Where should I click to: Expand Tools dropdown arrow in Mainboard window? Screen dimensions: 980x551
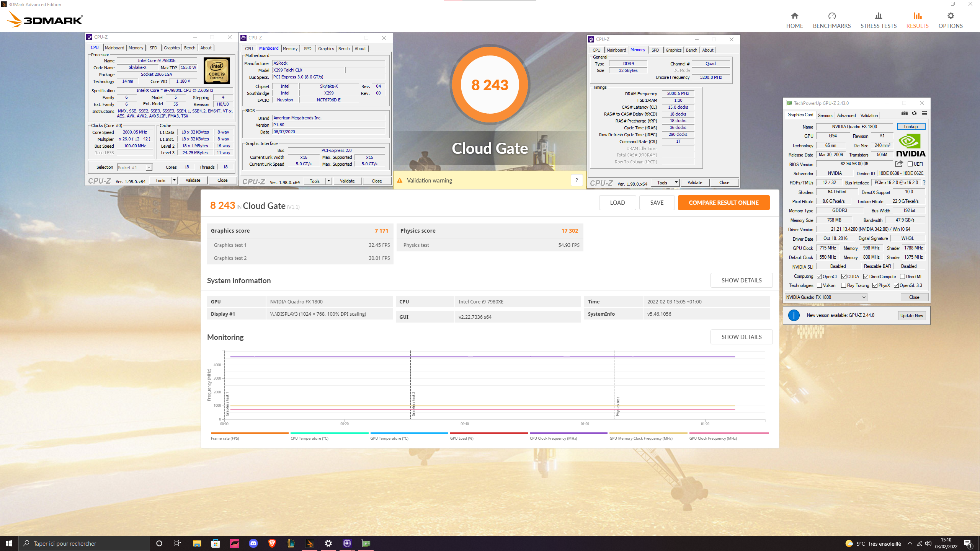pos(328,181)
